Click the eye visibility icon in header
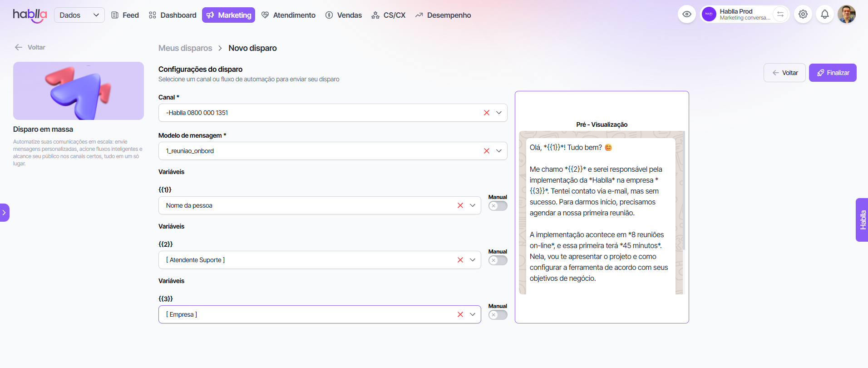The width and height of the screenshot is (868, 368). [x=686, y=15]
